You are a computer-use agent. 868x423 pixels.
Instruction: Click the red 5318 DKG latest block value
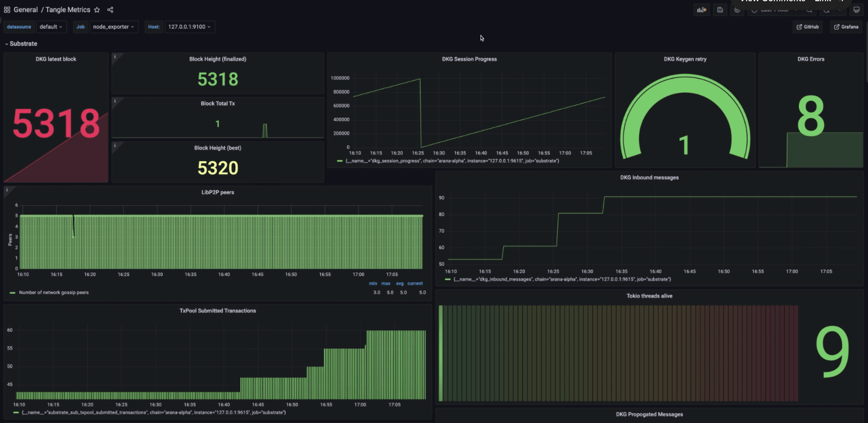tap(56, 123)
